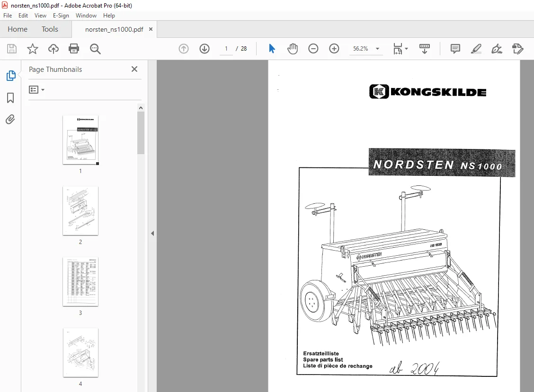Viewport: 534px width, 392px height.
Task: Zoom in with the plus icon
Action: [334, 49]
